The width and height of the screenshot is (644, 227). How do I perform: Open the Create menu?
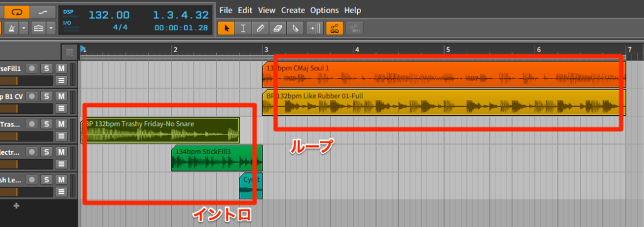pyautogui.click(x=293, y=10)
